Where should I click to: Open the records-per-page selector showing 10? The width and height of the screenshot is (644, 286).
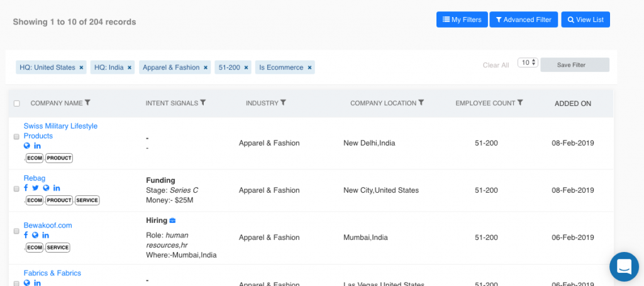(528, 62)
